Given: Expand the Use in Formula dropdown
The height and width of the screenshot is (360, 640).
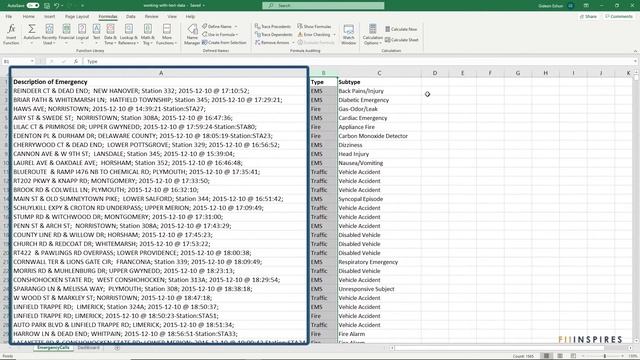Looking at the screenshot, I should (237, 35).
